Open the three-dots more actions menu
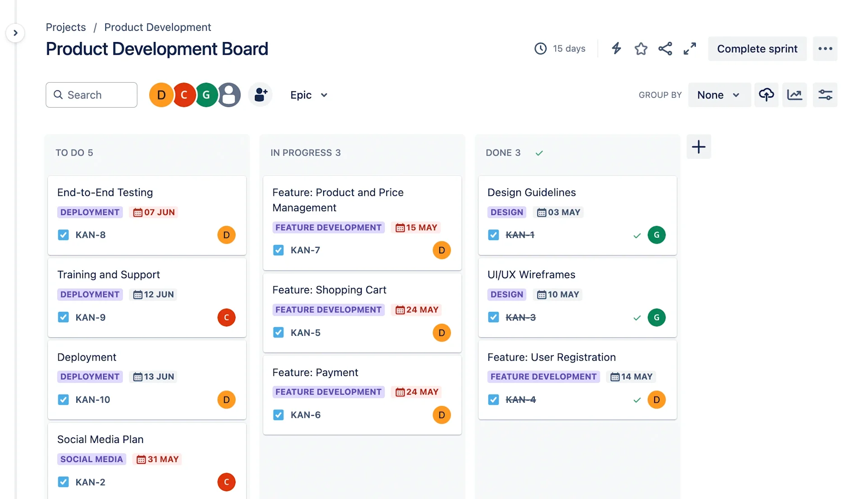This screenshot has width=868, height=499. point(825,49)
